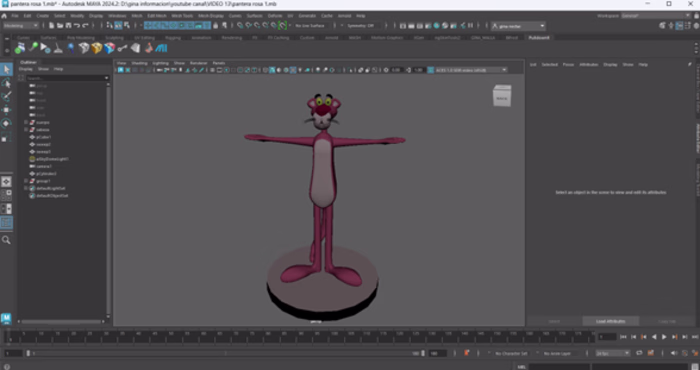Viewport: 700px width, 370px height.
Task: Go to start of playback range
Action: (x=624, y=337)
